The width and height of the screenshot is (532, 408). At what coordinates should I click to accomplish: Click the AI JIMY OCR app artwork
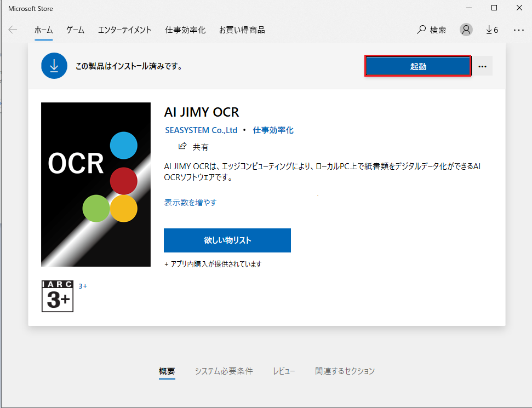coord(96,185)
